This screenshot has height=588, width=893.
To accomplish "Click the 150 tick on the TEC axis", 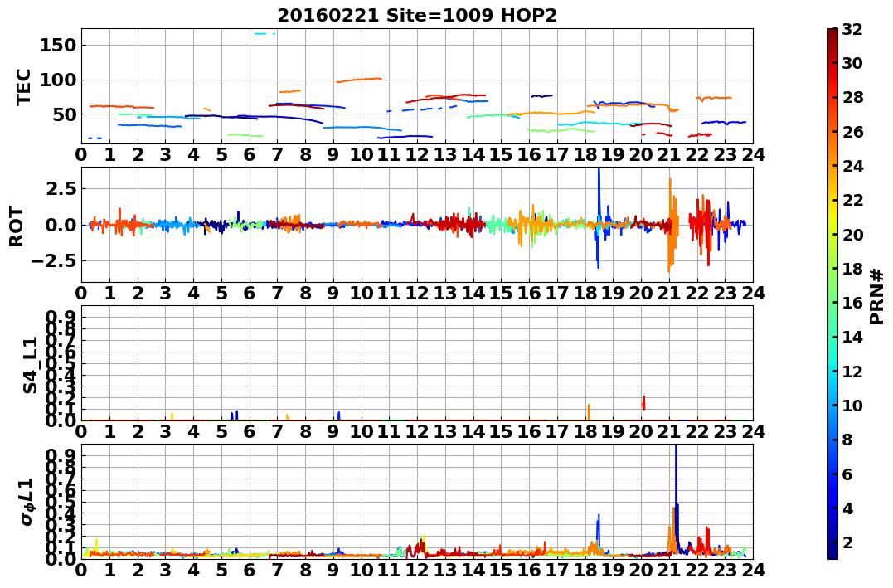I will (58, 45).
